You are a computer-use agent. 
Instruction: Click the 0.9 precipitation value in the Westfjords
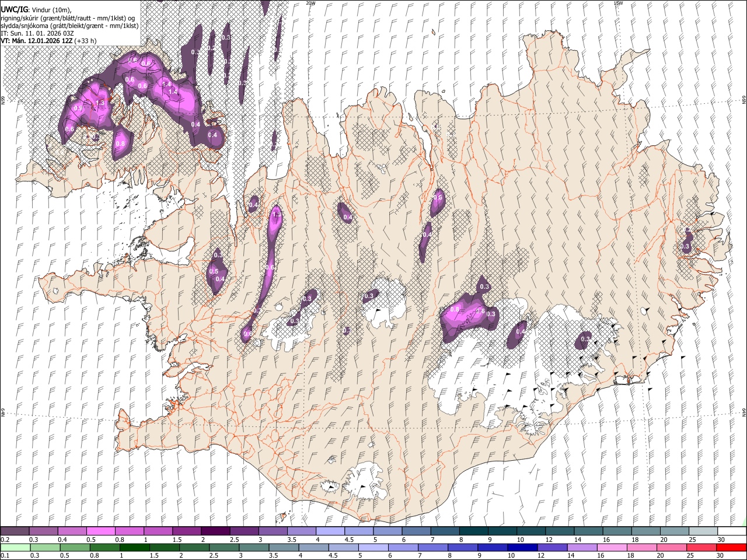(78, 108)
